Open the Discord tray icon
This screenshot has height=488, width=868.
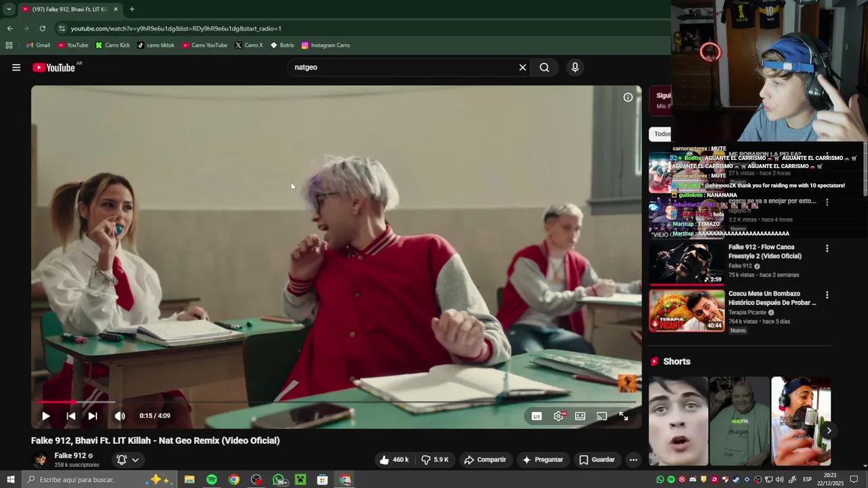(692, 480)
